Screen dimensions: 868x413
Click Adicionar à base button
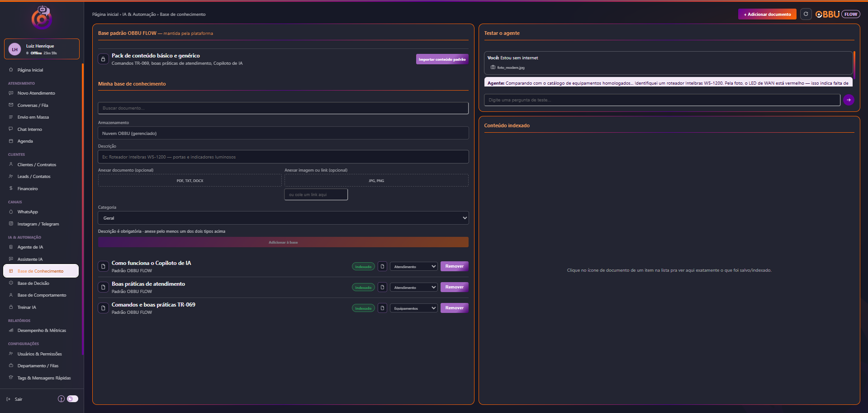click(283, 242)
